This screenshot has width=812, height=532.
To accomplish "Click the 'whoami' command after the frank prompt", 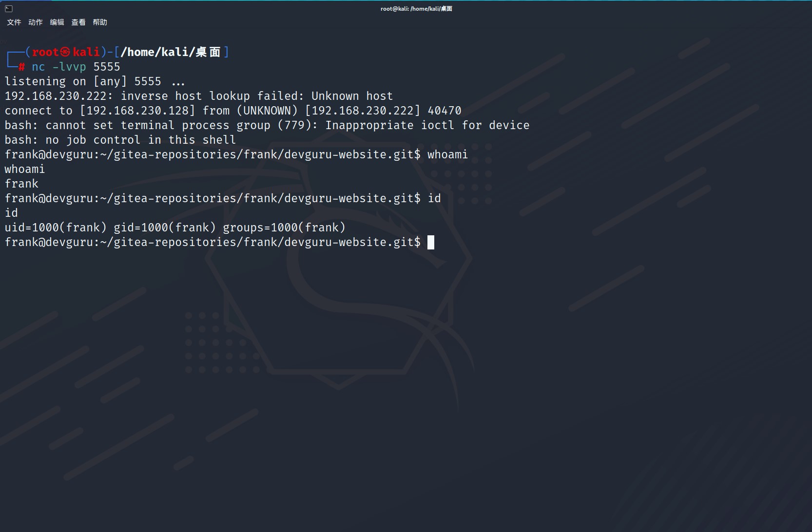I will (x=447, y=154).
